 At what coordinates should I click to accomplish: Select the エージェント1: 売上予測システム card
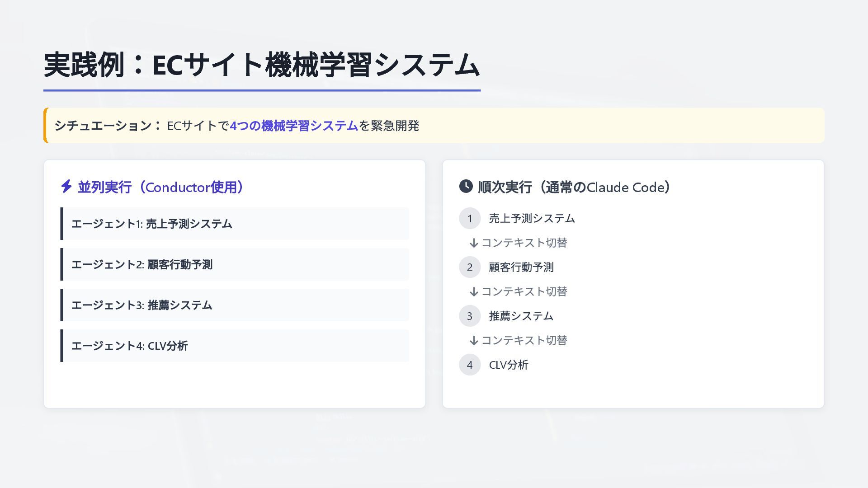click(x=234, y=224)
